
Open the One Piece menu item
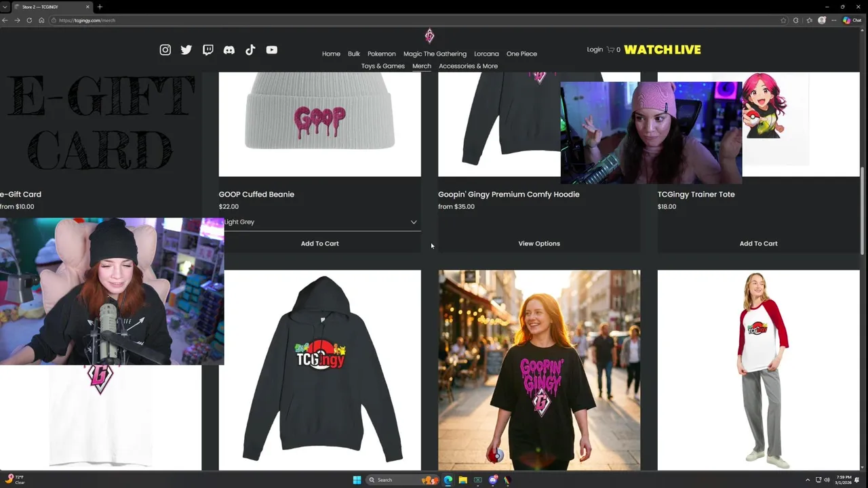(x=521, y=54)
